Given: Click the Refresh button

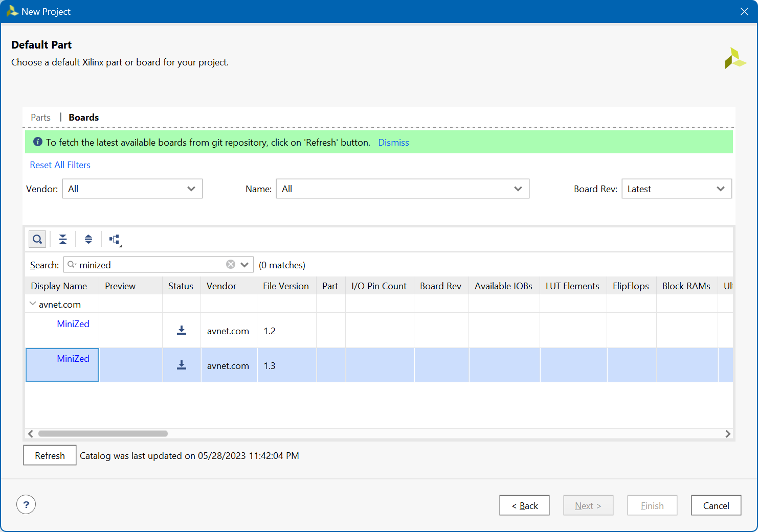Looking at the screenshot, I should [x=50, y=455].
